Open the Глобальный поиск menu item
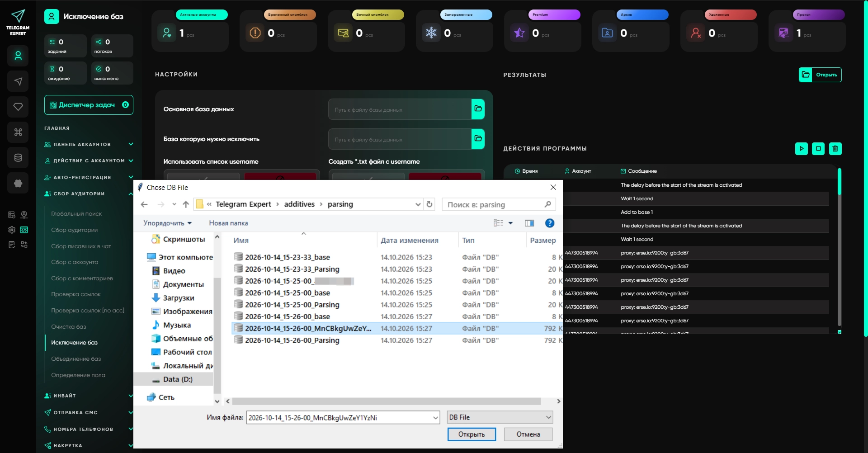The height and width of the screenshot is (453, 868). tap(76, 214)
